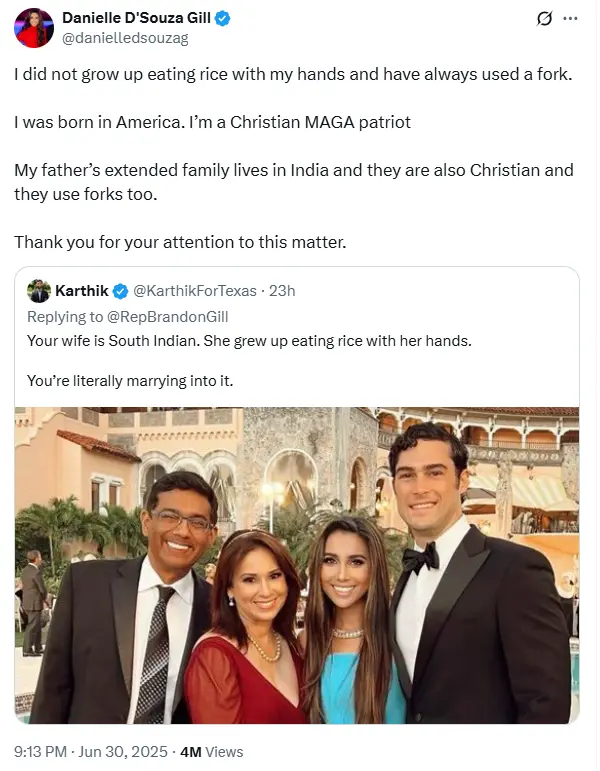Screen dimensions: 600x771
Task: Click the @danielledsouzag handle
Action: [125, 38]
